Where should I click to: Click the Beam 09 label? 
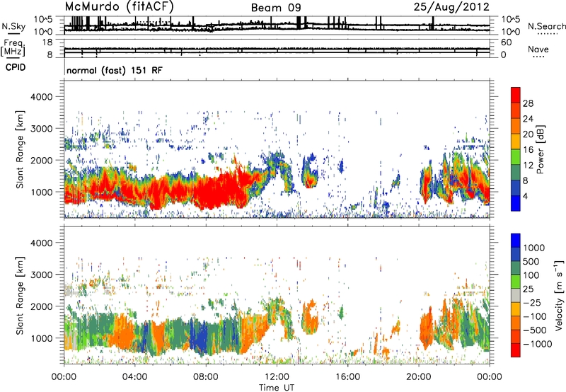(x=276, y=8)
